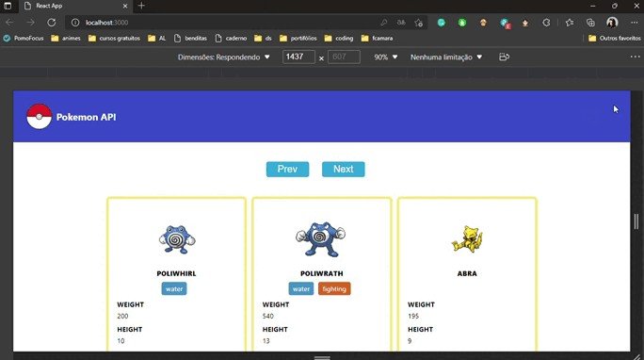Expand the Dimensões: Respondendo dropdown
644x360 pixels.
click(x=223, y=57)
